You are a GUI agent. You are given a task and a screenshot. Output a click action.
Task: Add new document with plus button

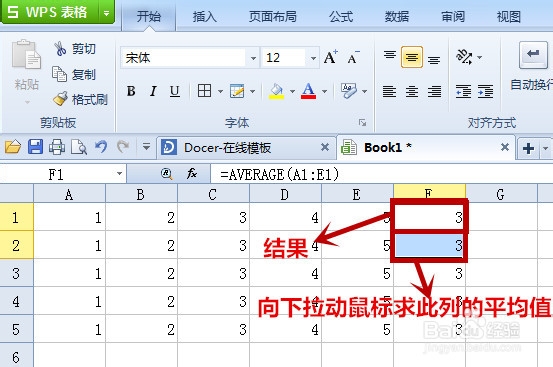[528, 148]
